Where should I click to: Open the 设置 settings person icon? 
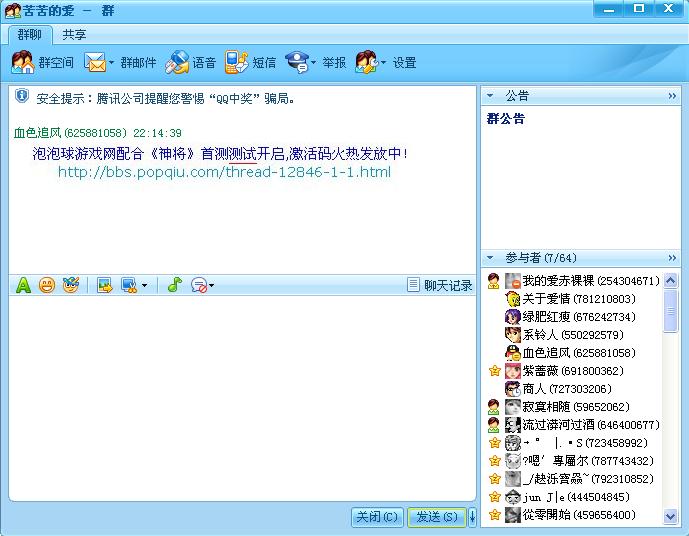[366, 62]
